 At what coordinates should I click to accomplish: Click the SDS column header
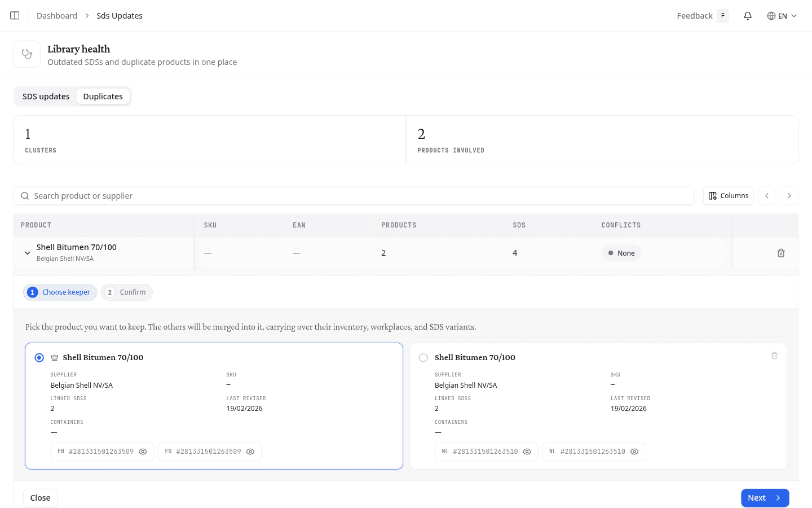[x=519, y=225]
